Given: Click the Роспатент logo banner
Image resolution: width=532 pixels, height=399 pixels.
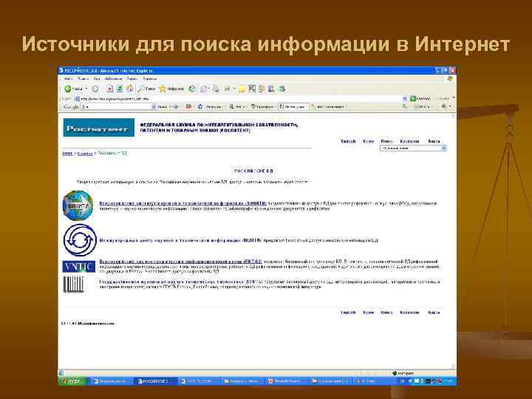Looking at the screenshot, I should (99, 128).
